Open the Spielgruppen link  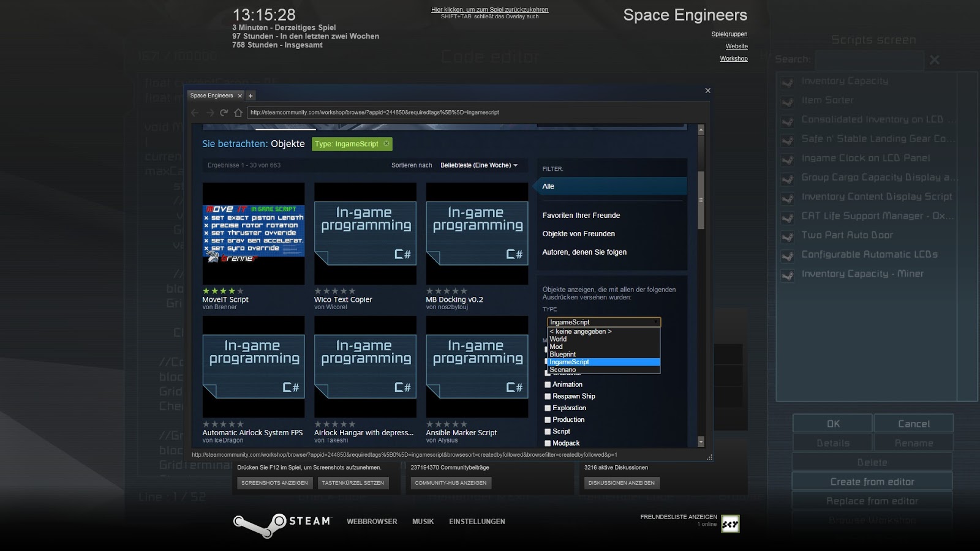pyautogui.click(x=729, y=34)
